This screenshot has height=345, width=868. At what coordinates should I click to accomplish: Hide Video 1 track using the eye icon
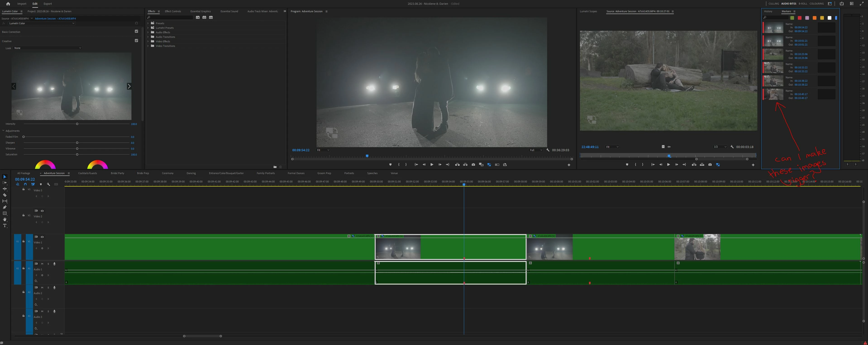tap(42, 237)
